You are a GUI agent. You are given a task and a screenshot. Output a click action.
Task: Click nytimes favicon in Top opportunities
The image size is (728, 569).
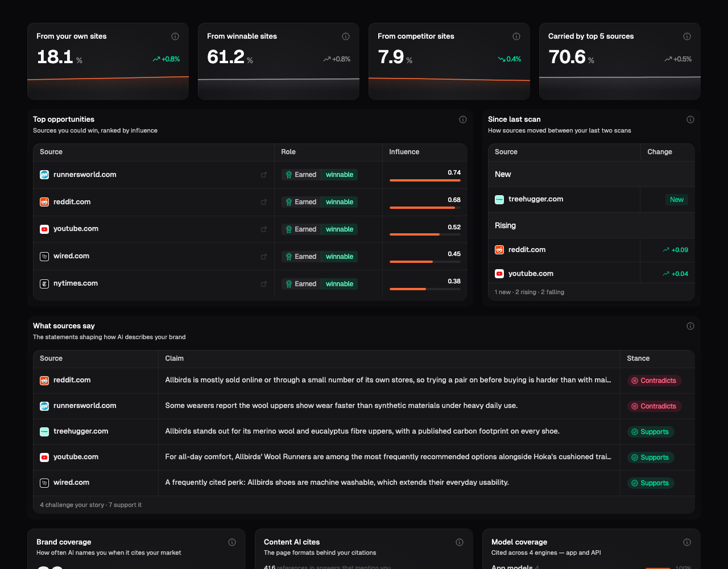click(x=44, y=283)
